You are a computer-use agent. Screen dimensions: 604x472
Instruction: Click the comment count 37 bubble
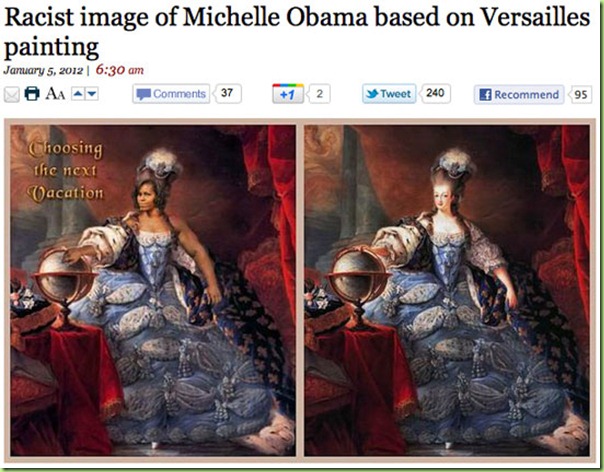[227, 93]
